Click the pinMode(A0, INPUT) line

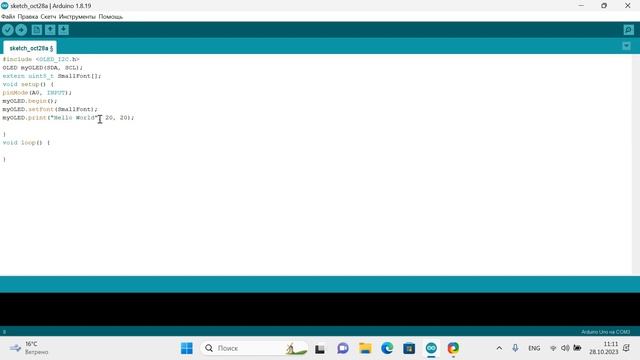[37, 93]
